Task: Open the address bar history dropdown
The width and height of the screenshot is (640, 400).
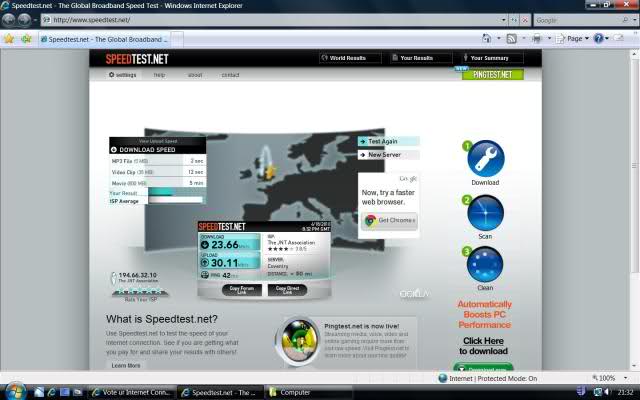Action: (x=503, y=20)
